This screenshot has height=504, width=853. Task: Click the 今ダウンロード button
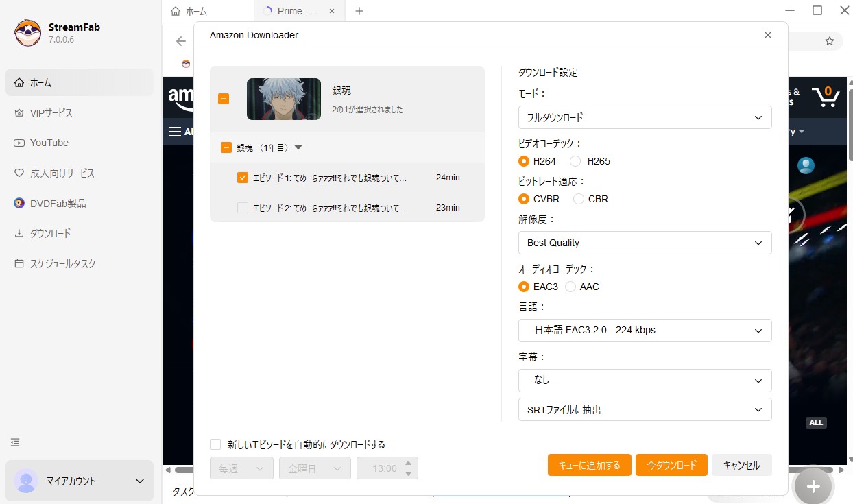pos(671,464)
